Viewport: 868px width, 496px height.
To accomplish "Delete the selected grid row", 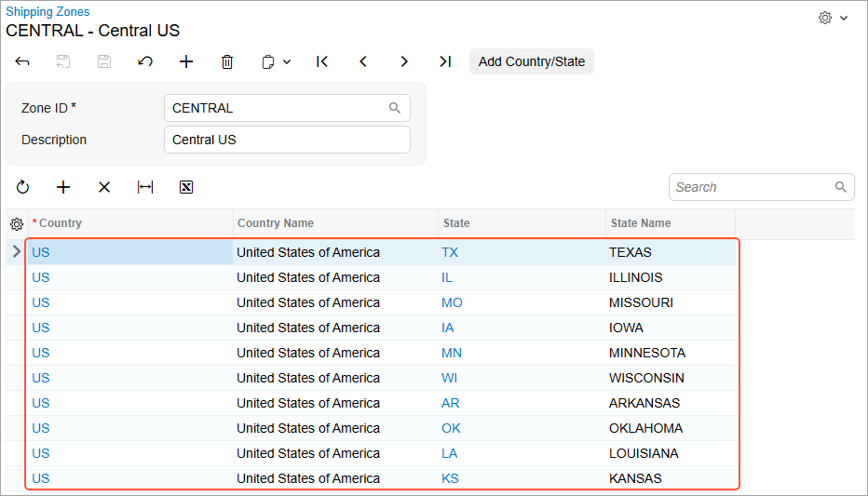I will pos(104,187).
